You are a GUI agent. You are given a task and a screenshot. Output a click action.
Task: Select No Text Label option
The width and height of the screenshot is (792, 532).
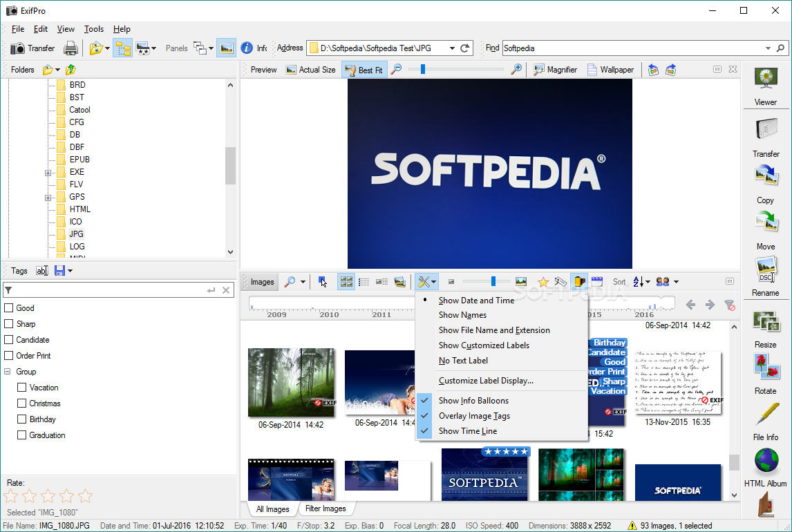(x=502, y=361)
